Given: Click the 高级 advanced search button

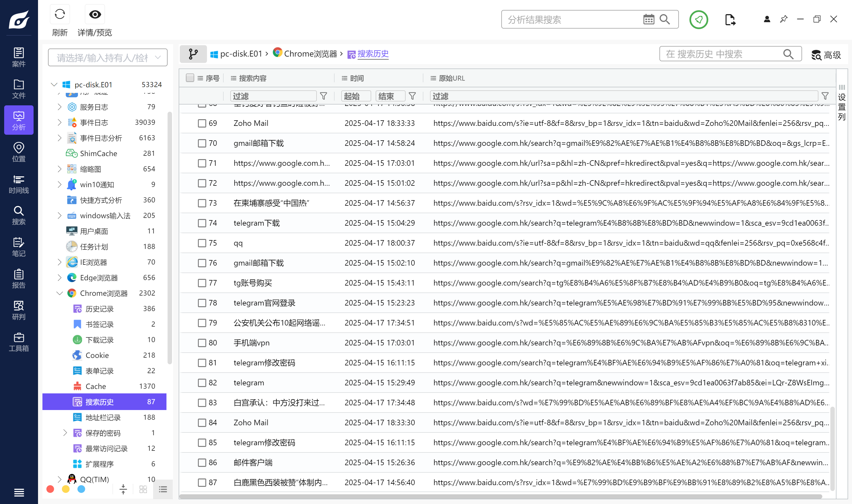Looking at the screenshot, I should coord(826,55).
